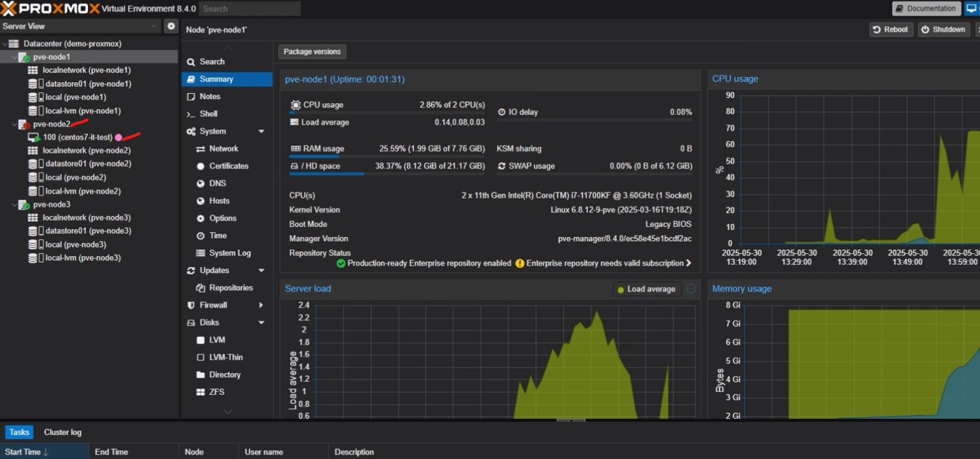Click the Proxmox logo
The width and height of the screenshot is (980, 459).
(x=48, y=8)
